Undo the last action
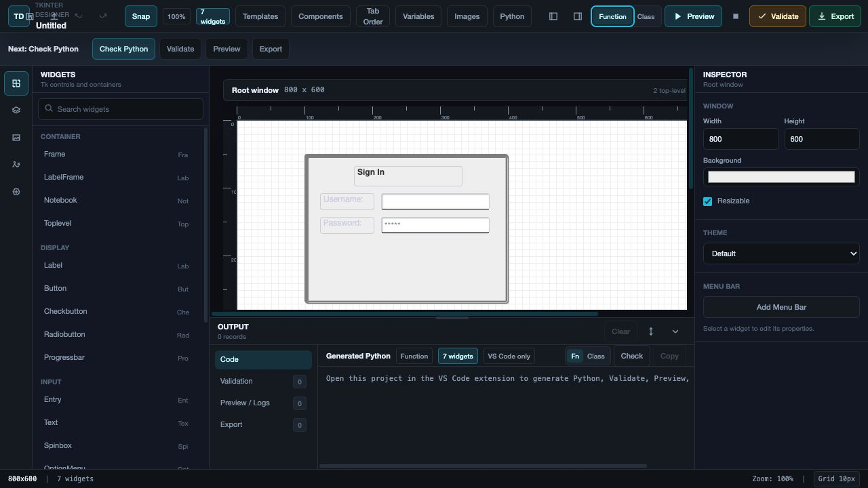Image resolution: width=868 pixels, height=488 pixels. click(x=79, y=16)
